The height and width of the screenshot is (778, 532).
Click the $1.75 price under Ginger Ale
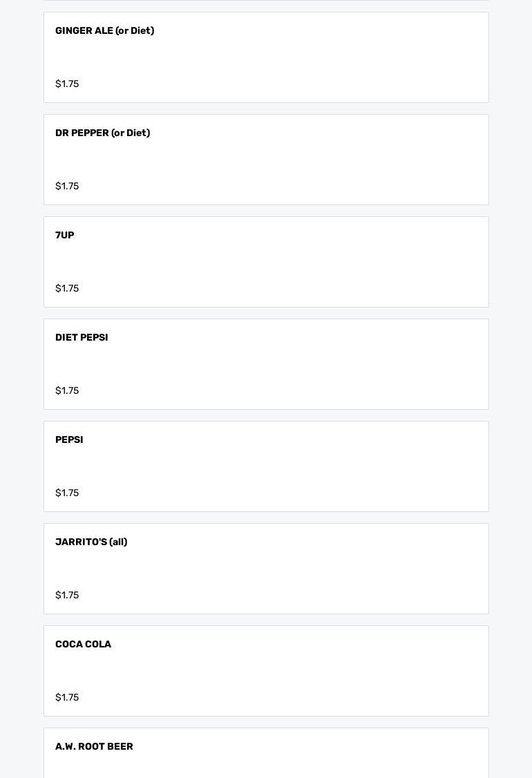coord(67,84)
